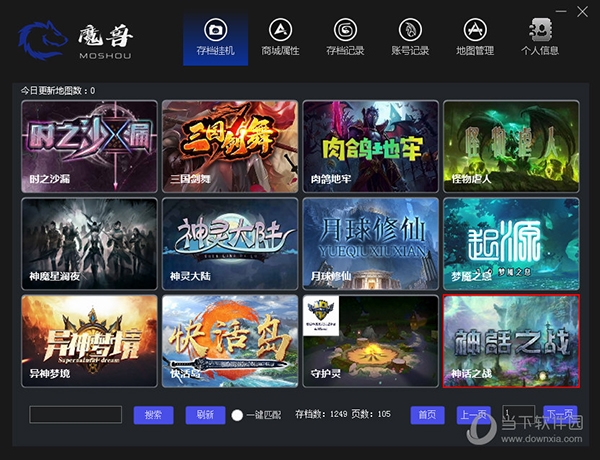Open the 存档记录 tab

345,40
